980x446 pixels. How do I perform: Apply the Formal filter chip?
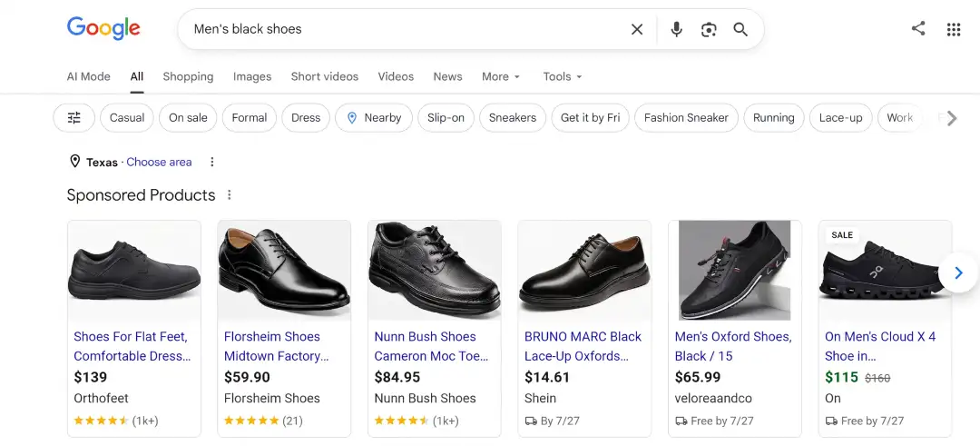(x=250, y=117)
